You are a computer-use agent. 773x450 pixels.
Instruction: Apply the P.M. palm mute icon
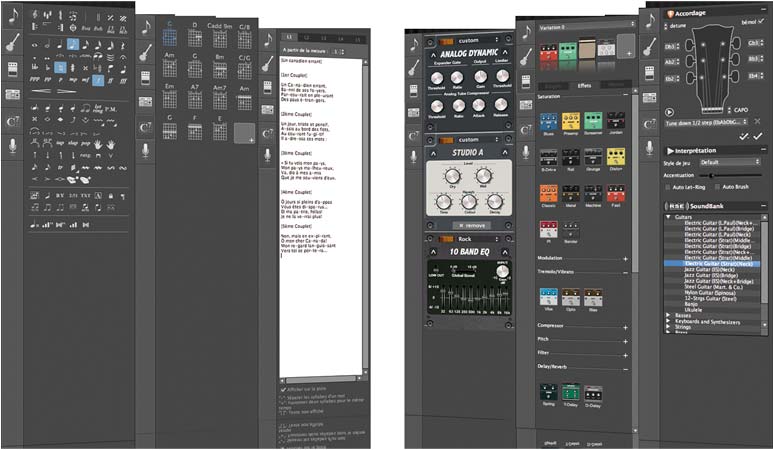pos(111,108)
